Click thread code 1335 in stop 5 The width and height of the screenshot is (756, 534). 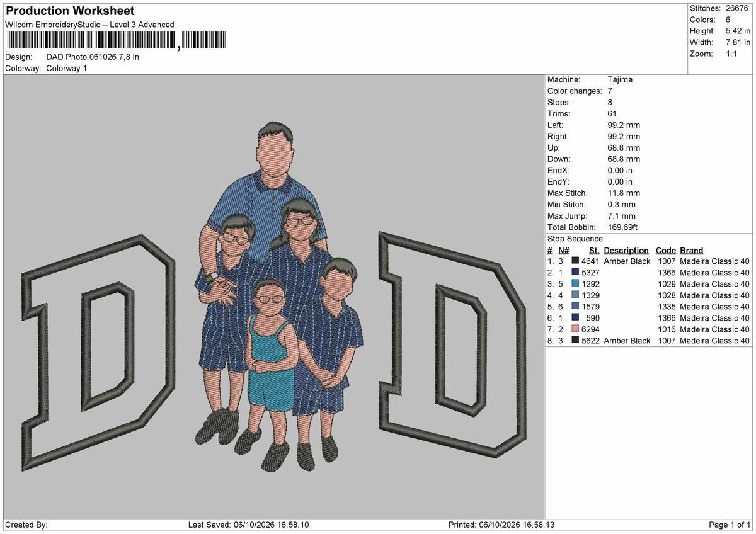click(667, 307)
